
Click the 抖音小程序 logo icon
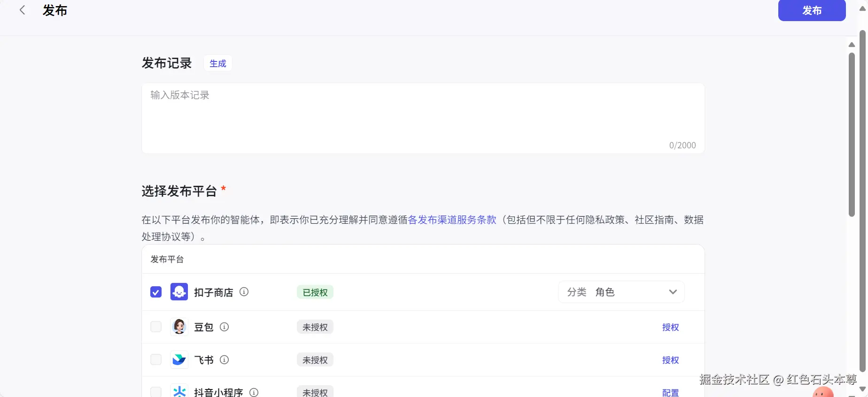tap(179, 391)
